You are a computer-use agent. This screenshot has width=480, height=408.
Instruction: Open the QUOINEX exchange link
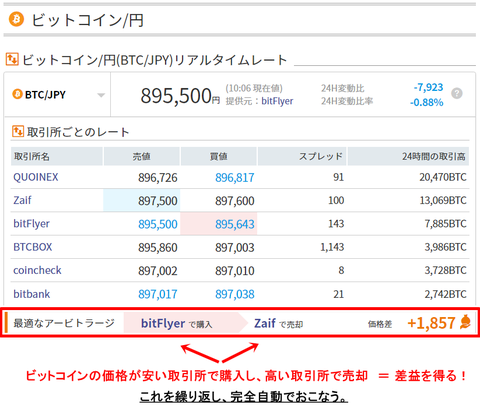[x=36, y=177]
